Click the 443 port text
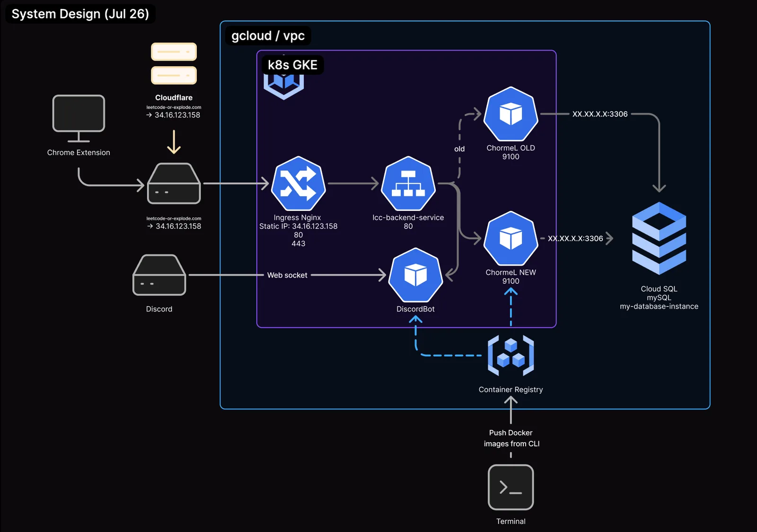 299,244
